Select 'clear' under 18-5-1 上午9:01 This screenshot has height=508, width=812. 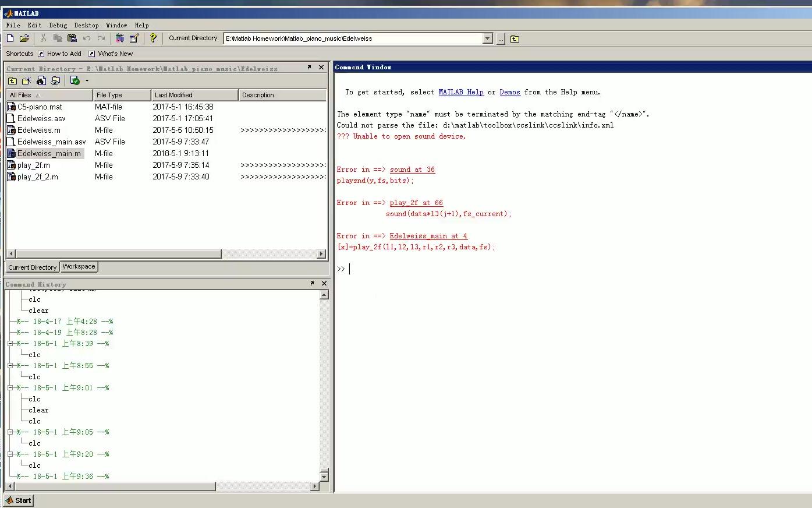click(x=38, y=410)
